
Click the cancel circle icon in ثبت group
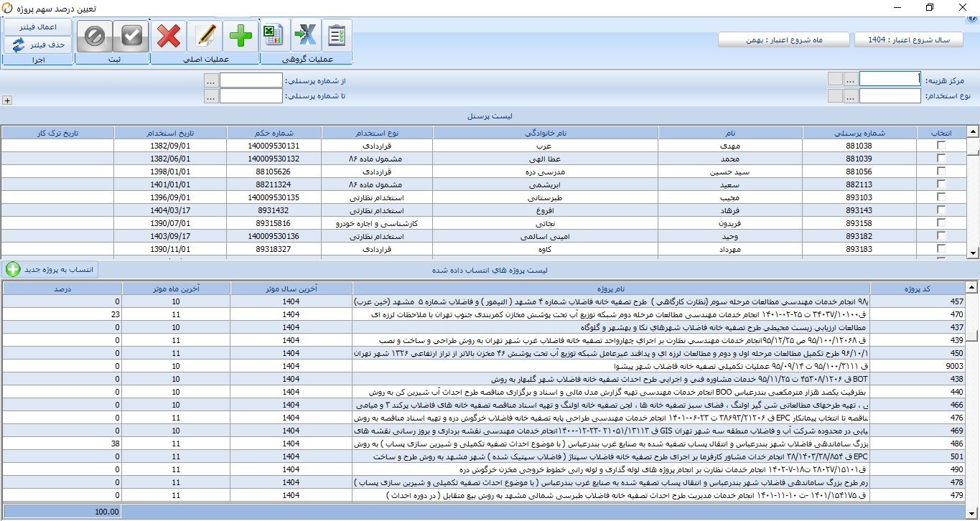(x=94, y=36)
